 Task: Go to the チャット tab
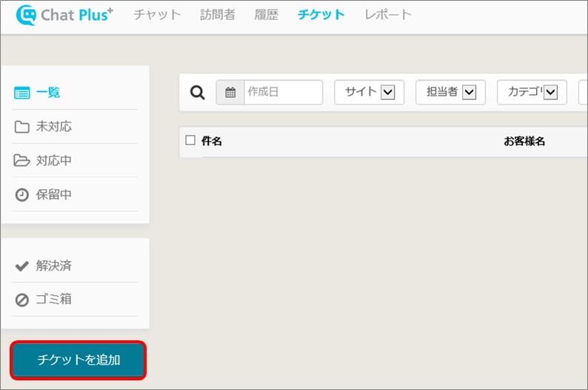pyautogui.click(x=157, y=15)
